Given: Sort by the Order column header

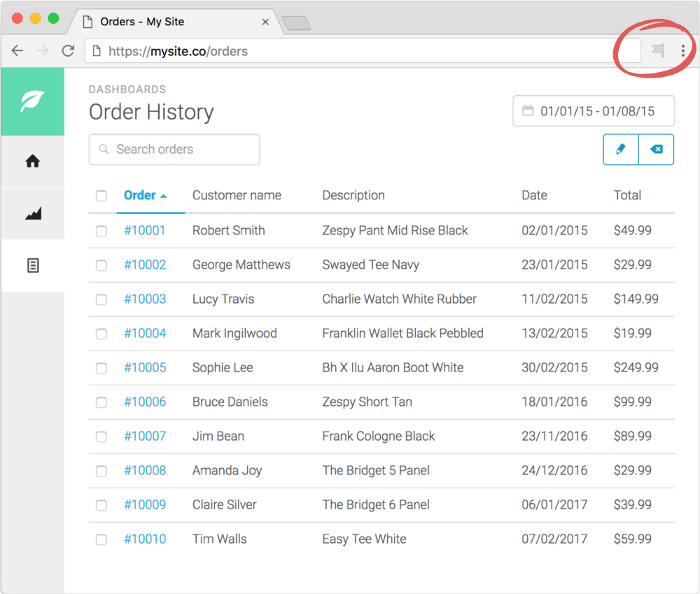Looking at the screenshot, I should click(x=145, y=195).
